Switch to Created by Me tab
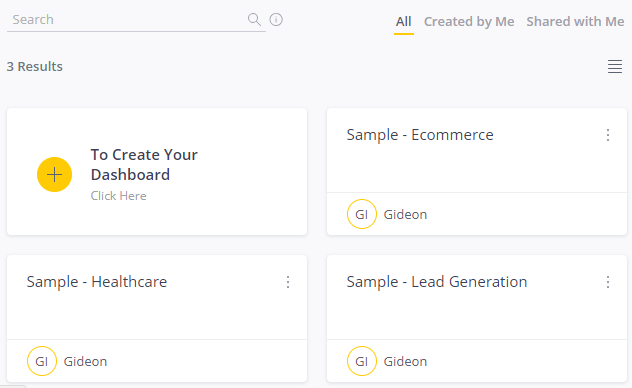Image resolution: width=632 pixels, height=388 pixels. click(x=469, y=22)
